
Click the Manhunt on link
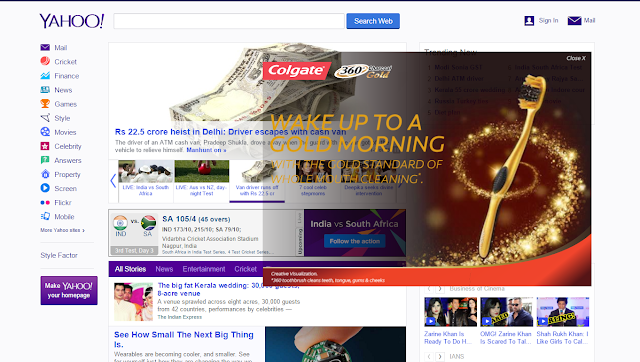click(x=206, y=150)
